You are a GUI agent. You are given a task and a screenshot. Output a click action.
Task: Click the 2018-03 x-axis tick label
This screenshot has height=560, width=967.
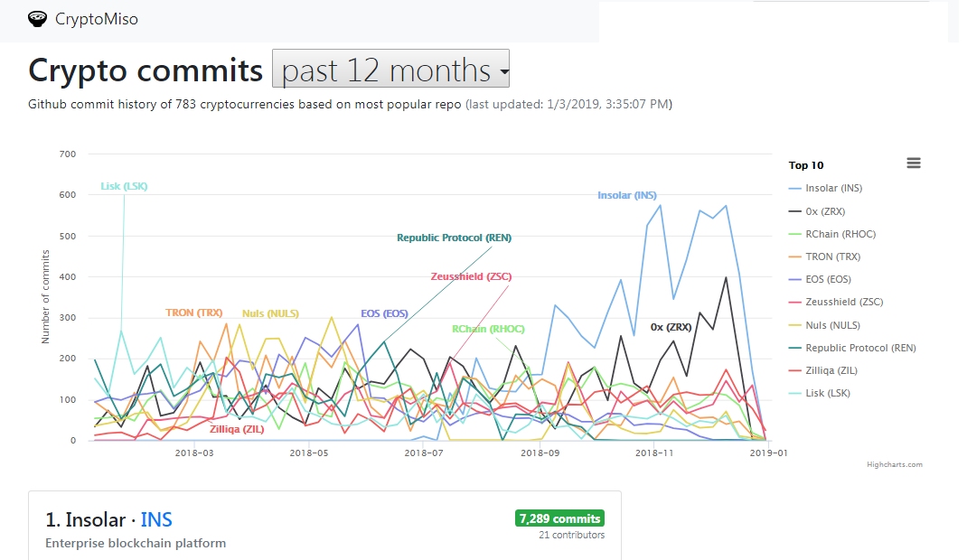[194, 453]
